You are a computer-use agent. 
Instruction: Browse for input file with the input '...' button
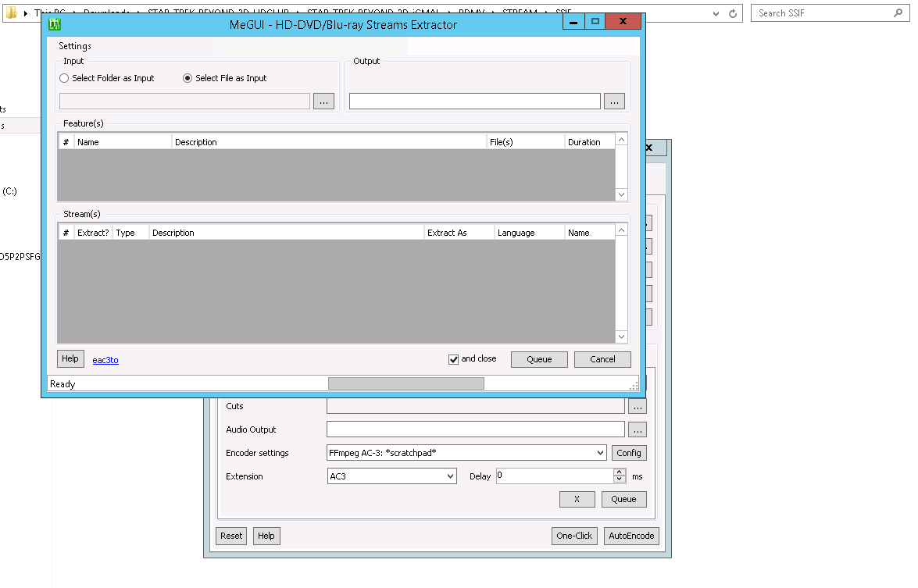click(323, 102)
